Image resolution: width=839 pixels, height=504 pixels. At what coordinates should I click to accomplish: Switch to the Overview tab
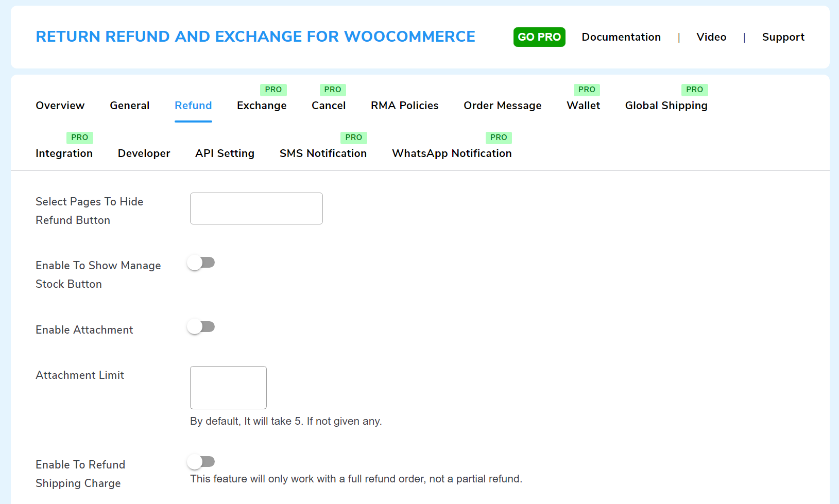point(60,106)
